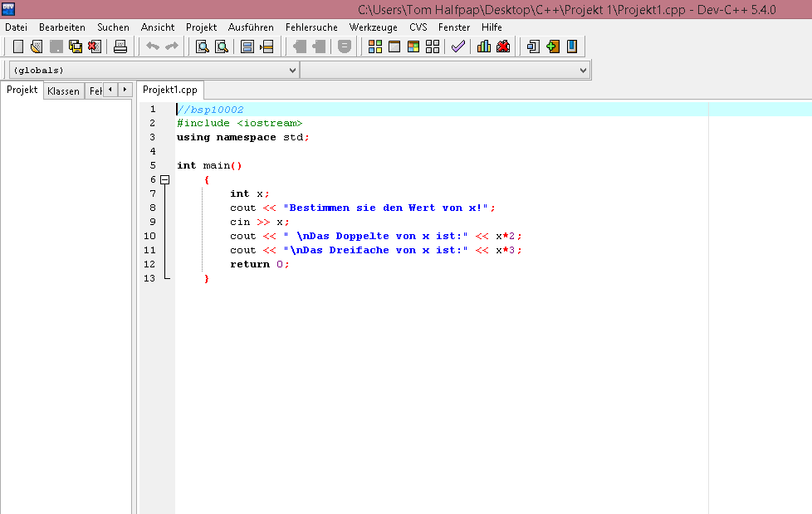Click the Compile icon with four colored squares
The width and height of the screenshot is (812, 514).
(375, 47)
